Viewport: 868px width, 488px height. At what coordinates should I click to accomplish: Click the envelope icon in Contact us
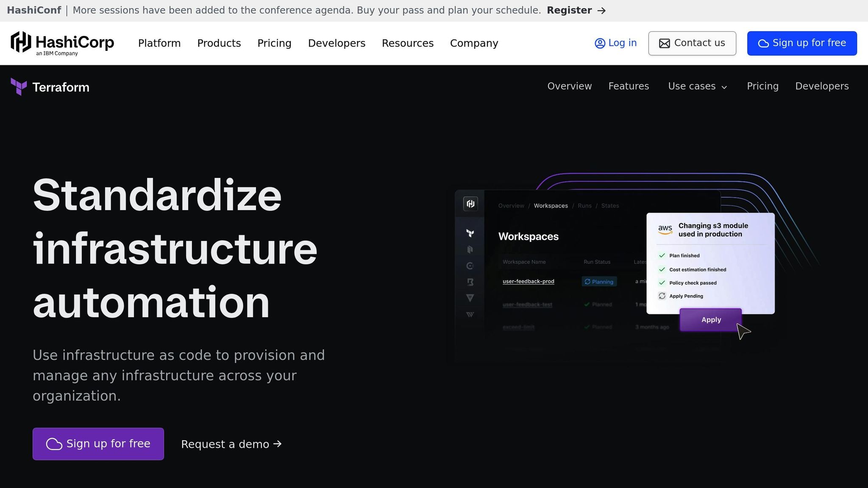pyautogui.click(x=665, y=43)
